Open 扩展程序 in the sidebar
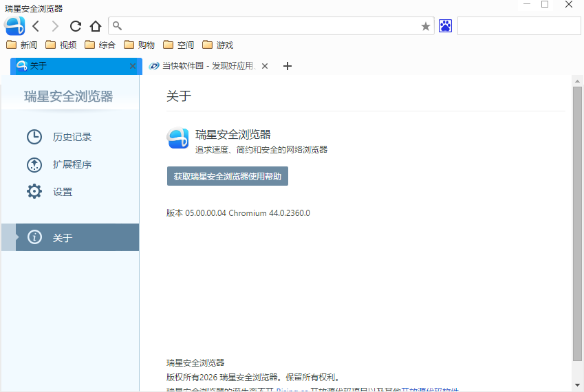 click(72, 164)
